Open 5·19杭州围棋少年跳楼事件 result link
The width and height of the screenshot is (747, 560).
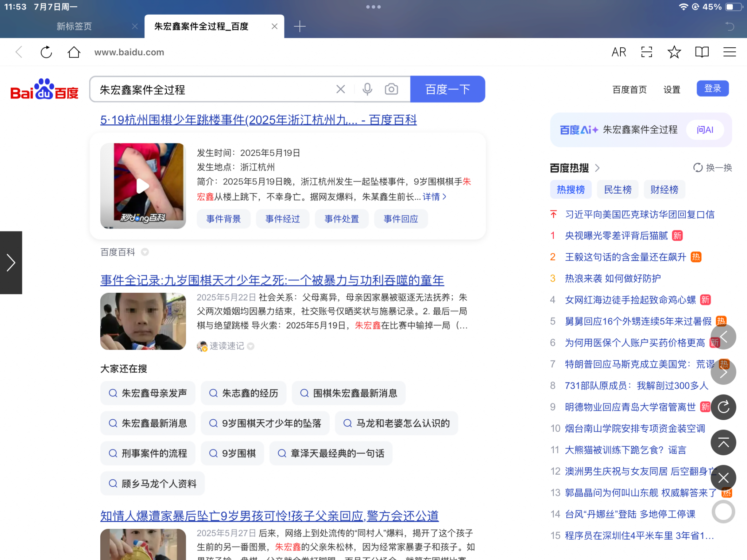coord(258,120)
